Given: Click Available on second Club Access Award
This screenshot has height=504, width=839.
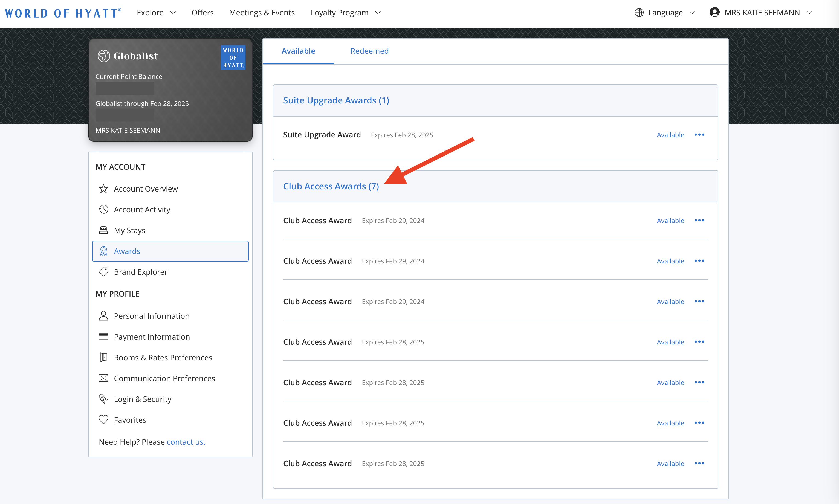Looking at the screenshot, I should tap(670, 261).
